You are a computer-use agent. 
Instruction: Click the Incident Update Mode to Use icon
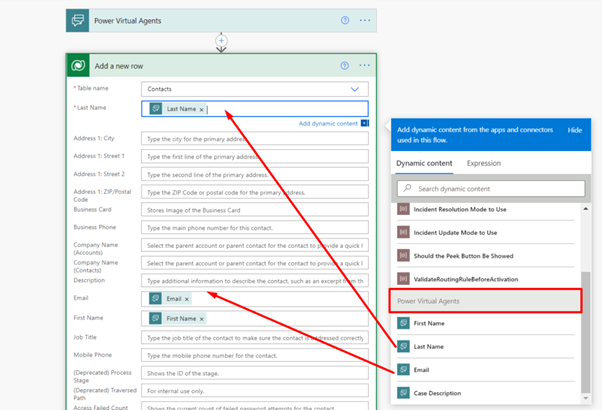(403, 232)
